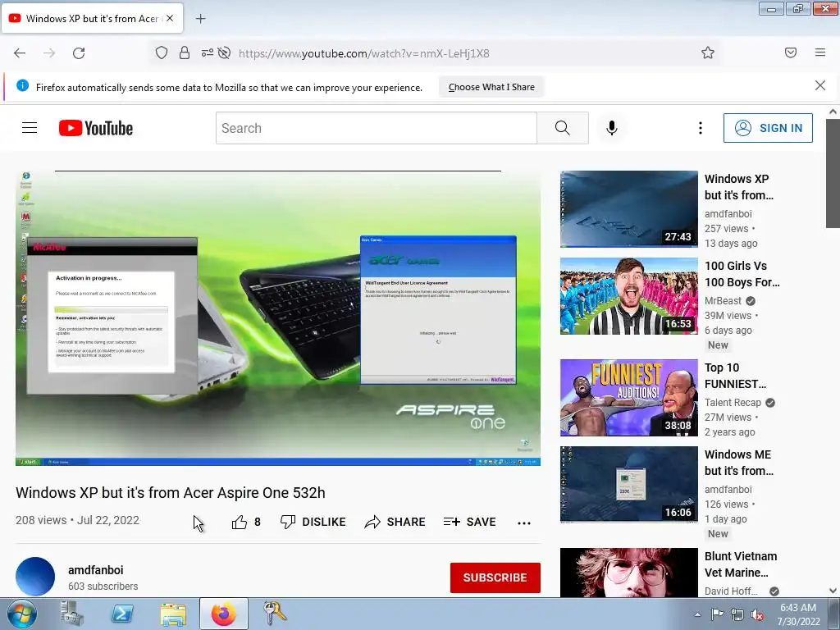
Task: Open the 100 Girls Vs 100 Boys thumbnail
Action: (629, 295)
